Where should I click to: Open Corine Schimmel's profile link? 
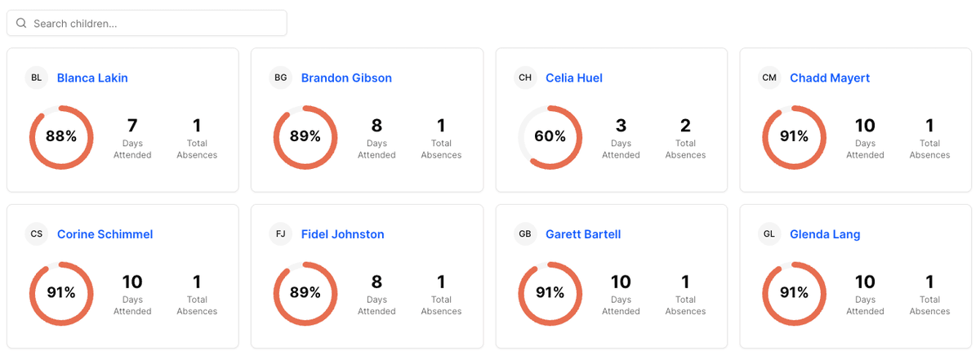pos(105,234)
